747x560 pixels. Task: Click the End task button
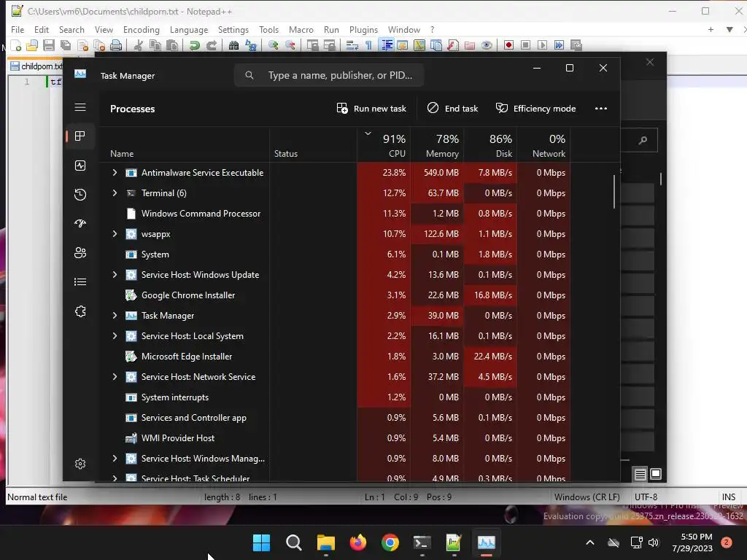tap(452, 109)
